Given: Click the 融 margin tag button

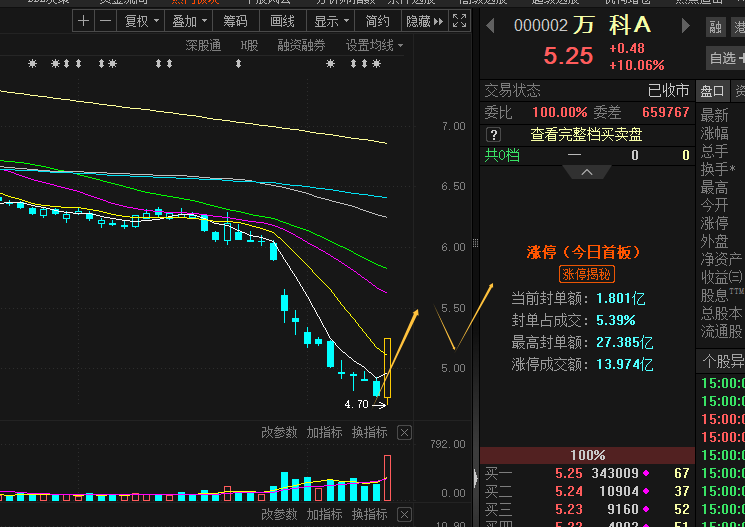Looking at the screenshot, I should pyautogui.click(x=716, y=27).
